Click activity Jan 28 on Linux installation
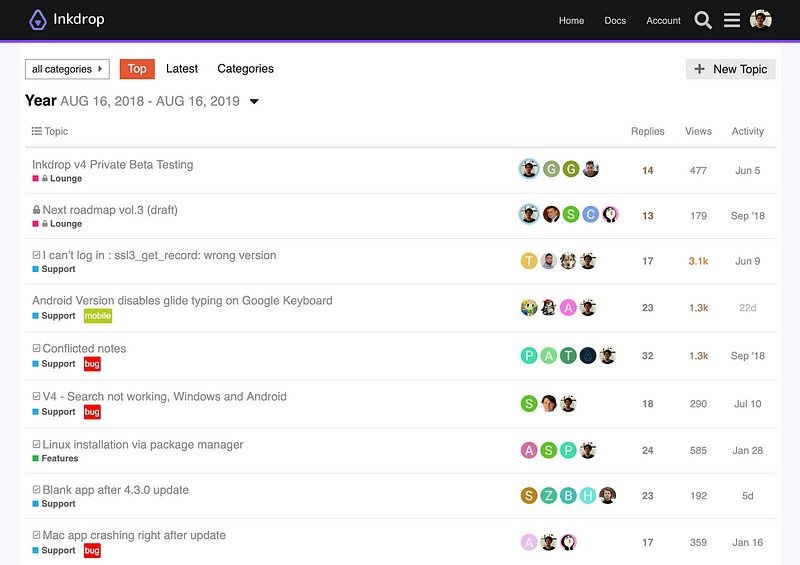 tap(747, 451)
